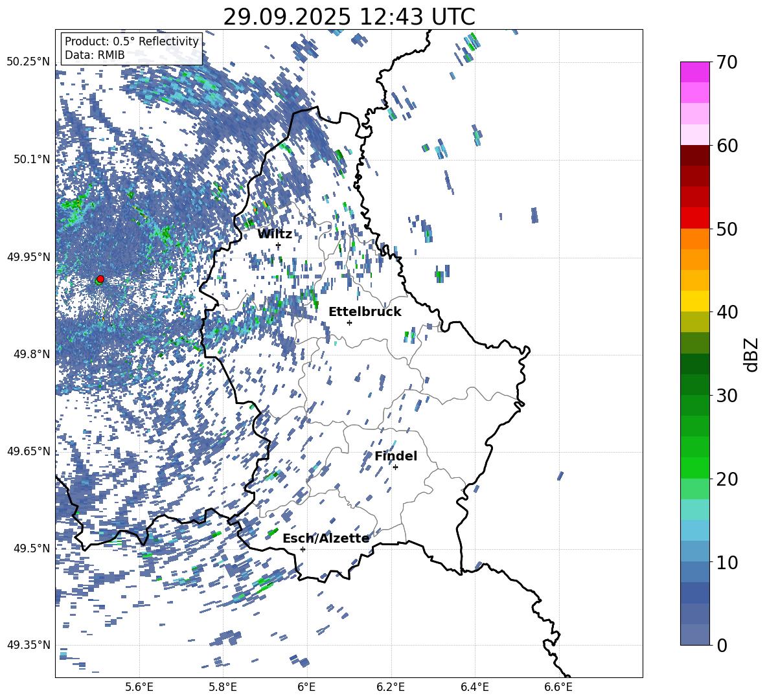The height and width of the screenshot is (700, 767).
Task: Click the 6°E longitude label
Action: tap(306, 687)
